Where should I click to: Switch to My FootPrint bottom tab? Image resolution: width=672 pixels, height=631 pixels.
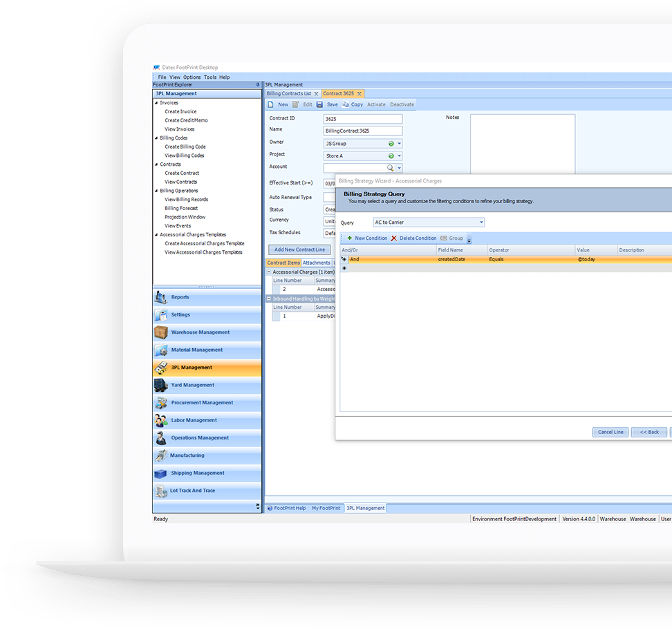326,509
